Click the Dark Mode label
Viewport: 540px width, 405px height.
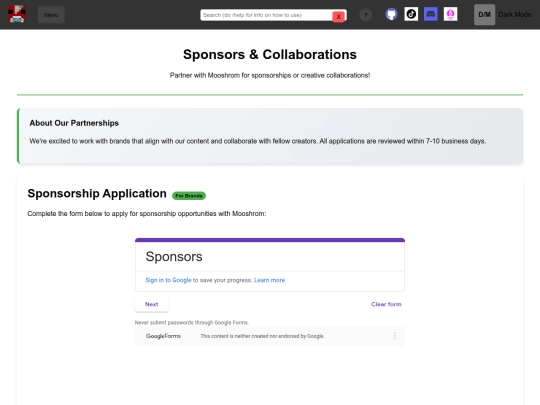point(515,14)
